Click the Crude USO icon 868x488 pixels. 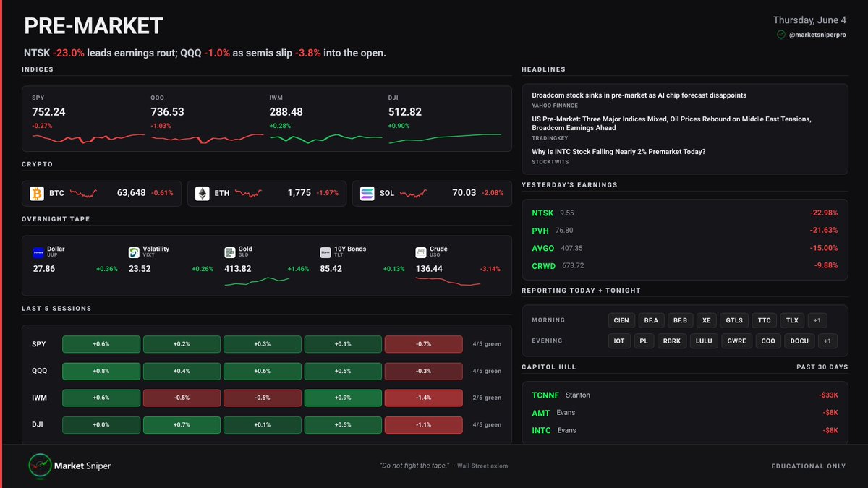point(421,252)
